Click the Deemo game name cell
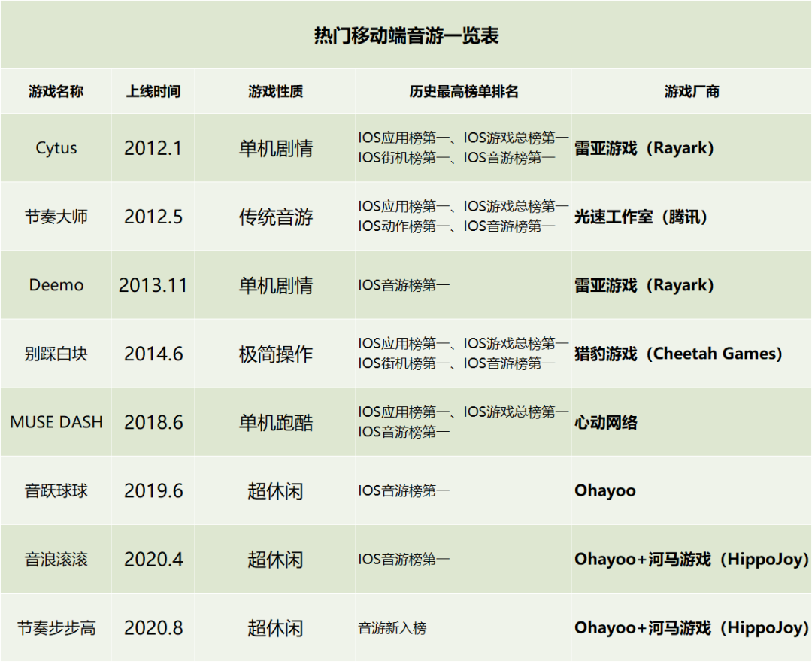The width and height of the screenshot is (812, 662). (56, 285)
